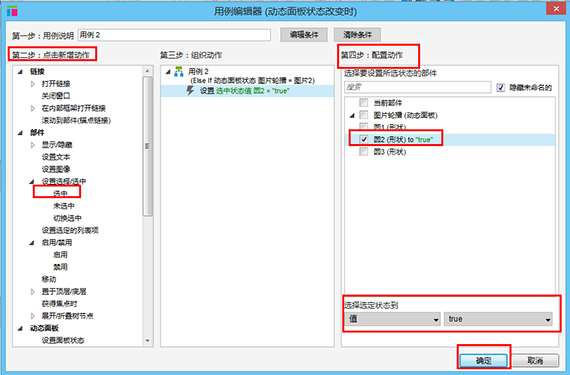Check the 圆3 (形状) checkbox

[x=364, y=152]
